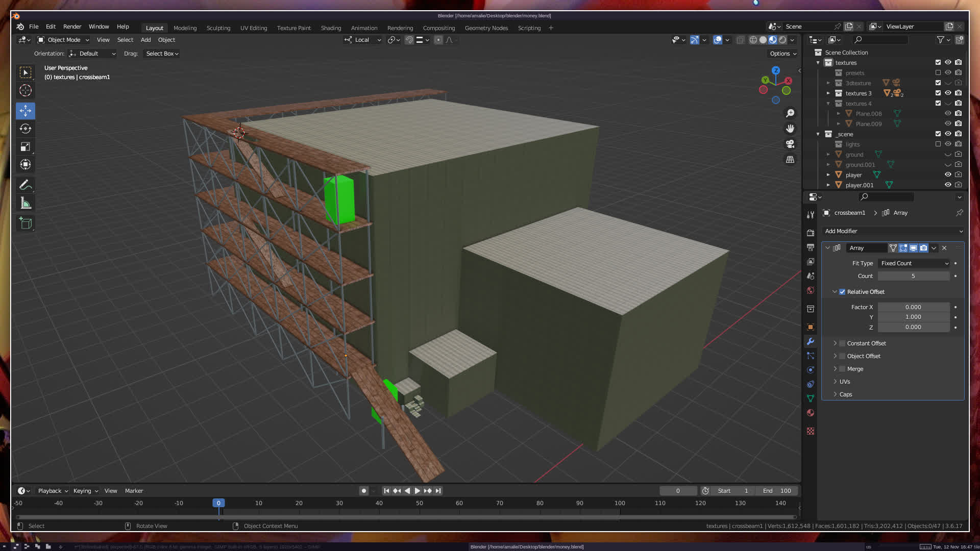Hide the player object in outliner
The height and width of the screenshot is (551, 980).
pyautogui.click(x=948, y=174)
